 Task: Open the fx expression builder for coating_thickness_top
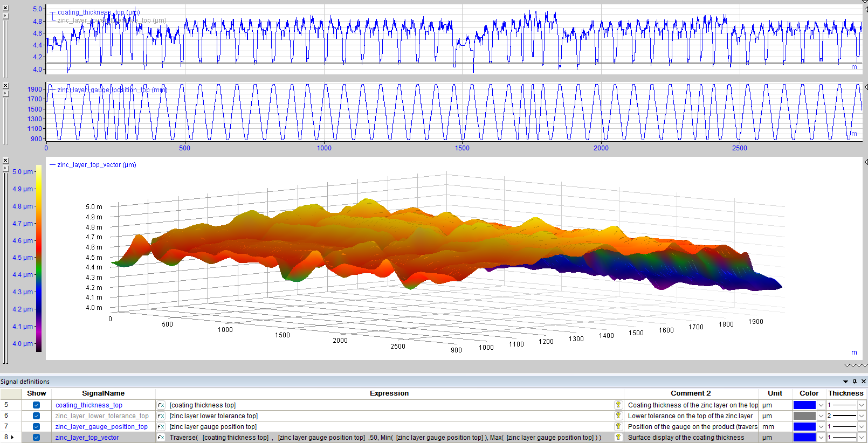pos(161,405)
